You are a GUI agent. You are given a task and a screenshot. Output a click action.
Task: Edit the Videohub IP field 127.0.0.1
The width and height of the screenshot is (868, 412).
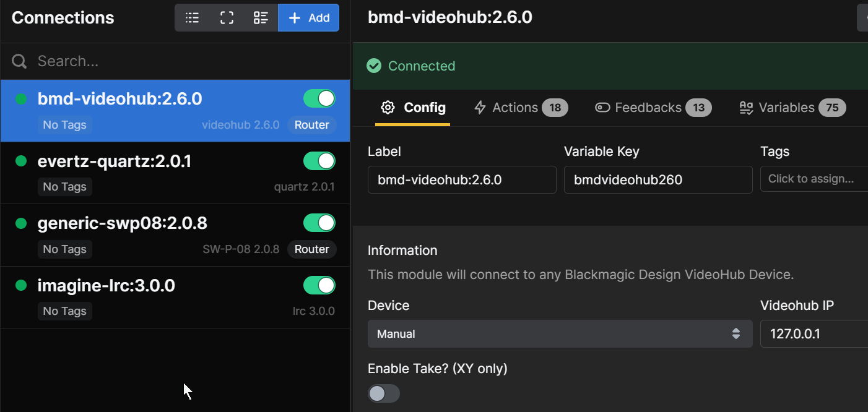[x=814, y=333]
